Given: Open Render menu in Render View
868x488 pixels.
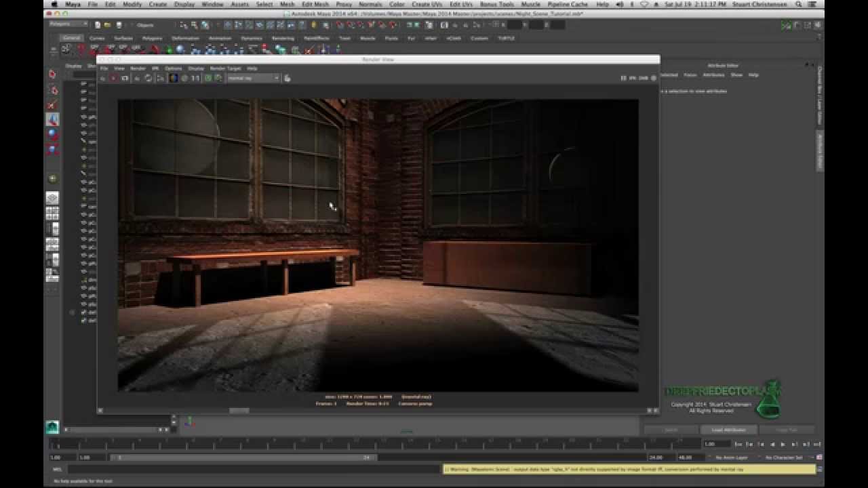Looking at the screenshot, I should tap(138, 68).
